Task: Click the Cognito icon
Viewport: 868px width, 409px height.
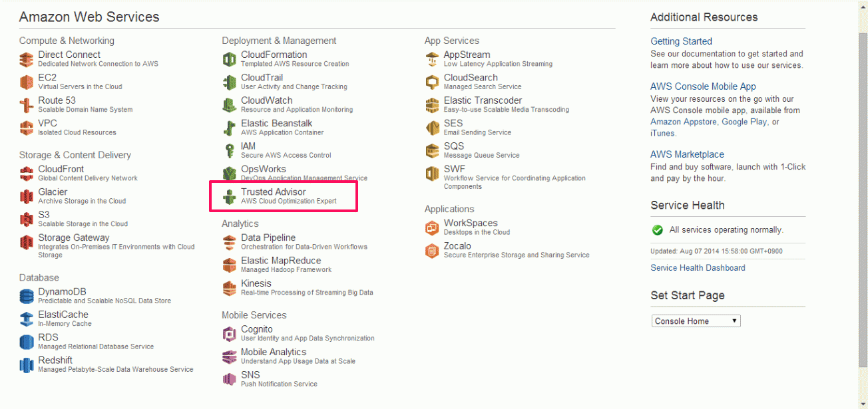Action: tap(229, 334)
